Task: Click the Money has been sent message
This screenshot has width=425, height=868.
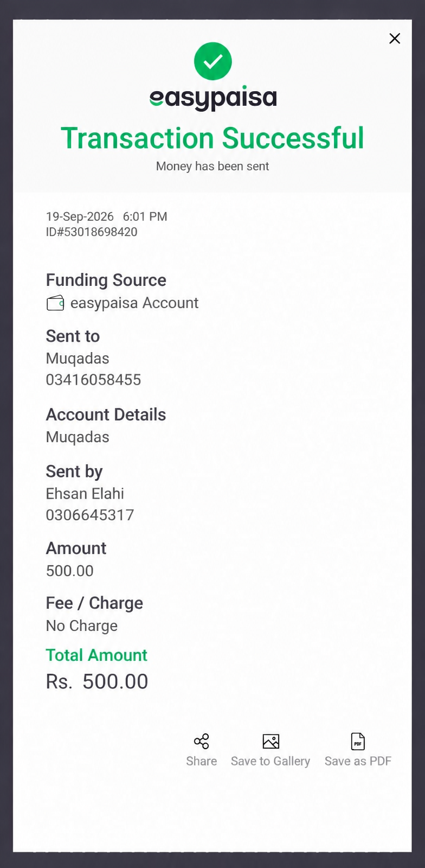Action: (x=212, y=166)
